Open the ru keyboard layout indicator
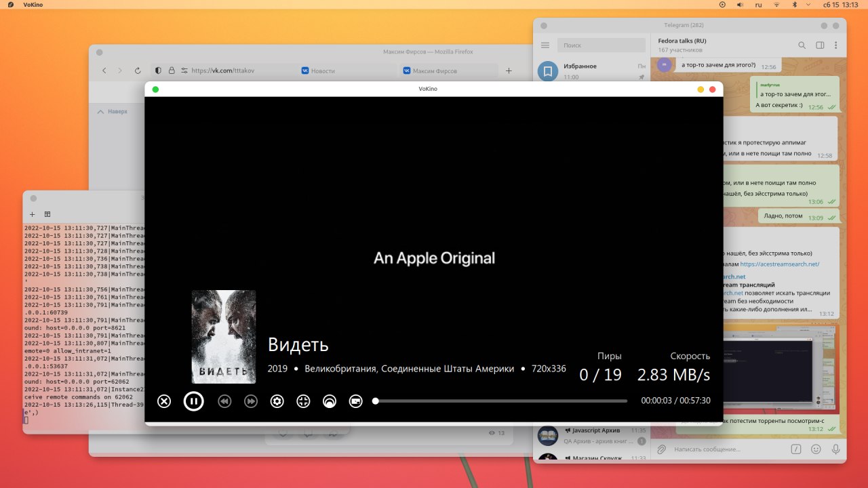This screenshot has height=488, width=868. click(x=758, y=5)
